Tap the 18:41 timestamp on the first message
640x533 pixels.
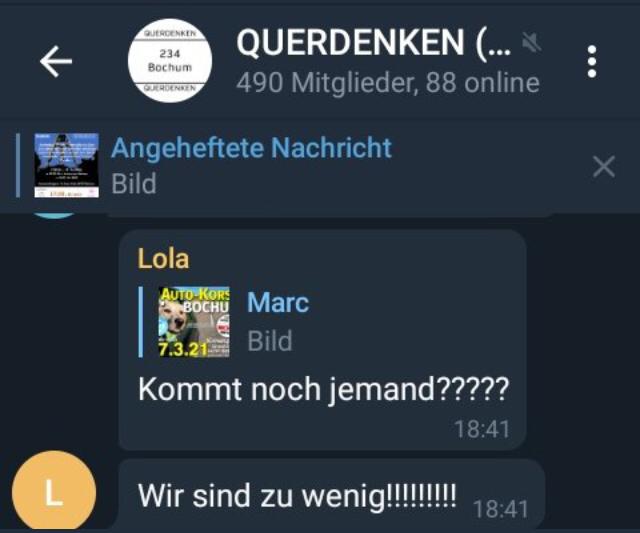click(x=482, y=429)
